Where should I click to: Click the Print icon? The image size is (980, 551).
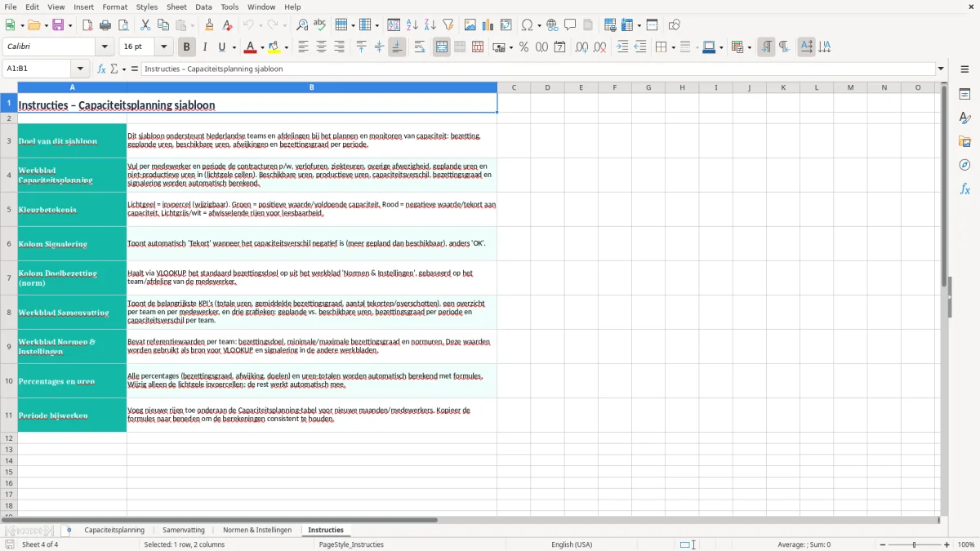105,25
